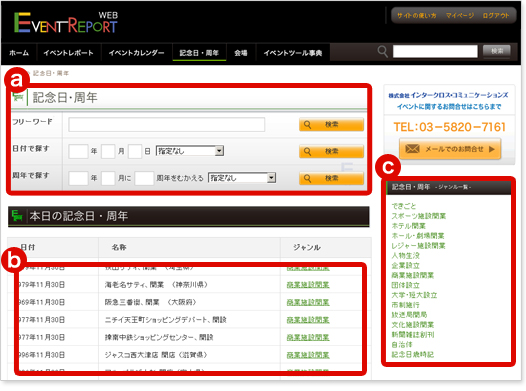Click genre link in 摂南中鉄ショッピングセンター row
526x391 pixels.
coord(308,337)
